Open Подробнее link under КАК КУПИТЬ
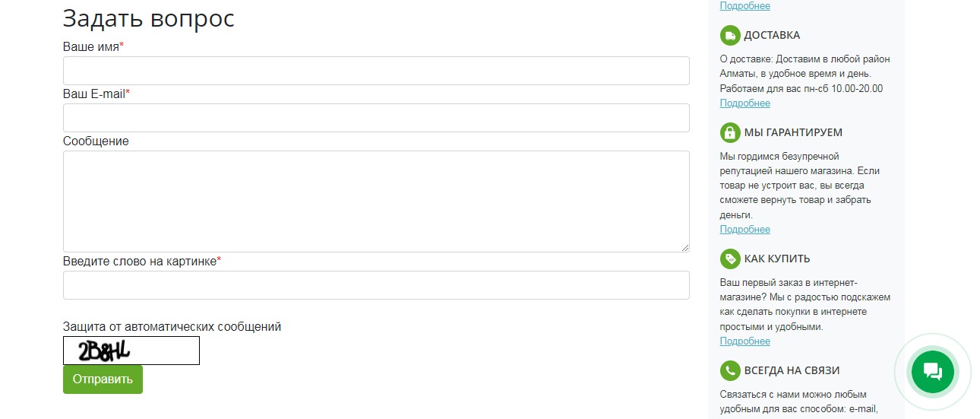This screenshot has width=980, height=419. (744, 341)
